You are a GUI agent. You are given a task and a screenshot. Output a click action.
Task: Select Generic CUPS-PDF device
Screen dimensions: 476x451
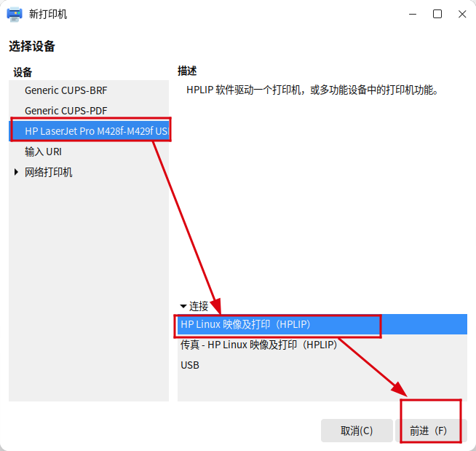(x=66, y=111)
